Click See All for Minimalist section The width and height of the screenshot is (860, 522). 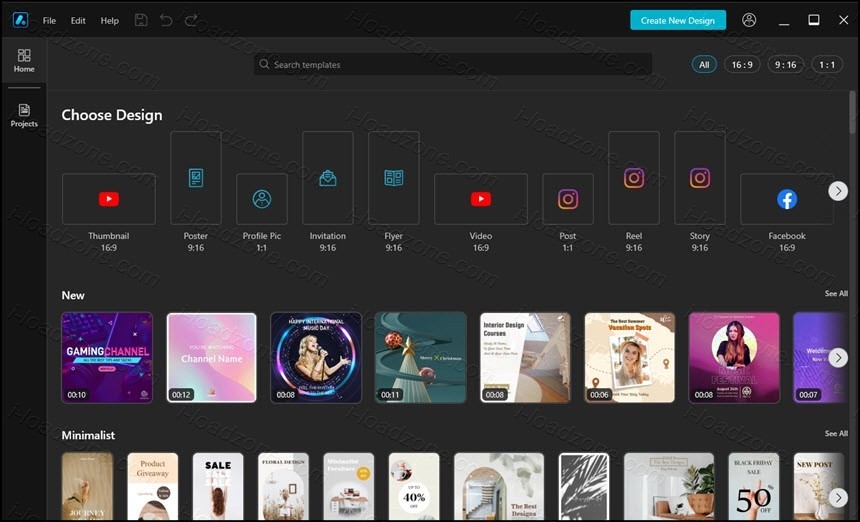pyautogui.click(x=836, y=433)
